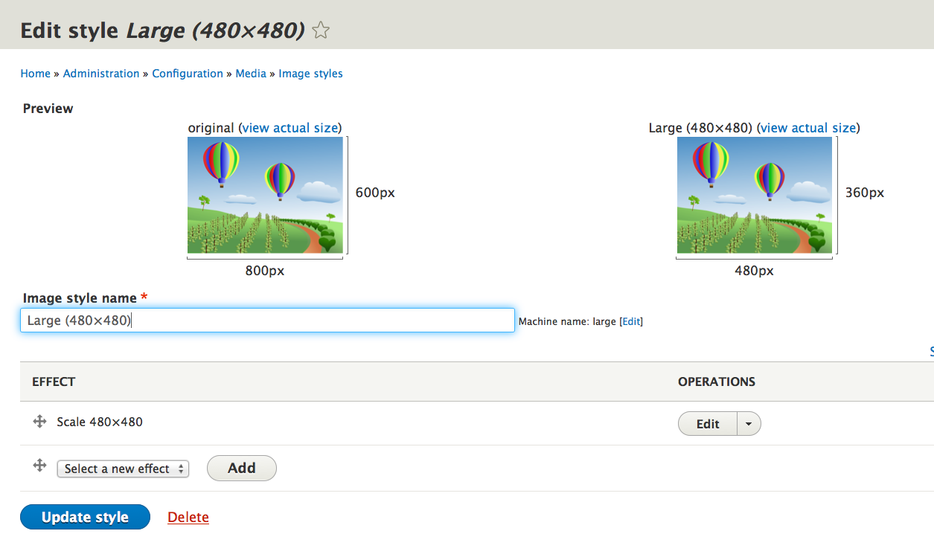The width and height of the screenshot is (934, 560).
Task: Click the star shortcut icon beside the title
Action: coord(321,30)
